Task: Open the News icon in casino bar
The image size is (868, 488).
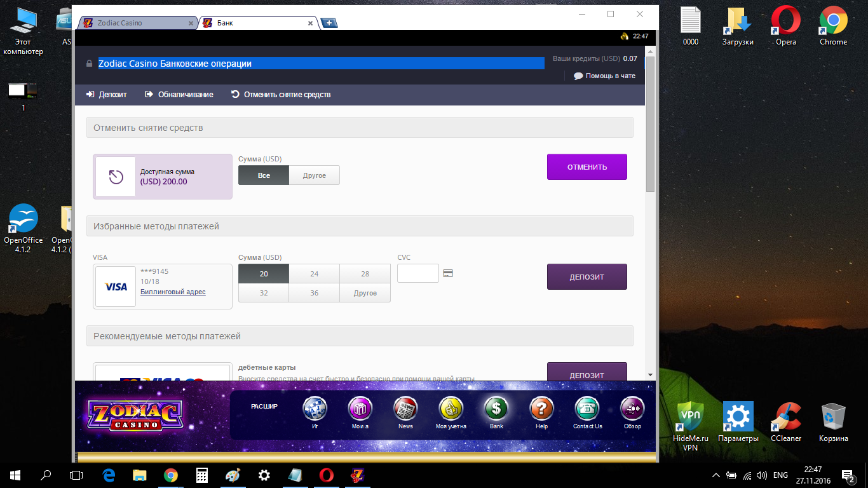Action: click(405, 409)
